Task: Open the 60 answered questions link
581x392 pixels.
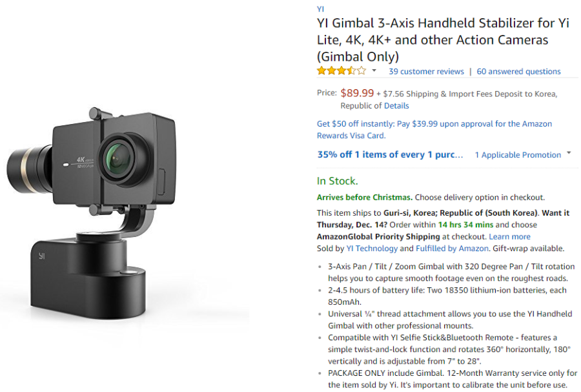Action: click(x=518, y=72)
